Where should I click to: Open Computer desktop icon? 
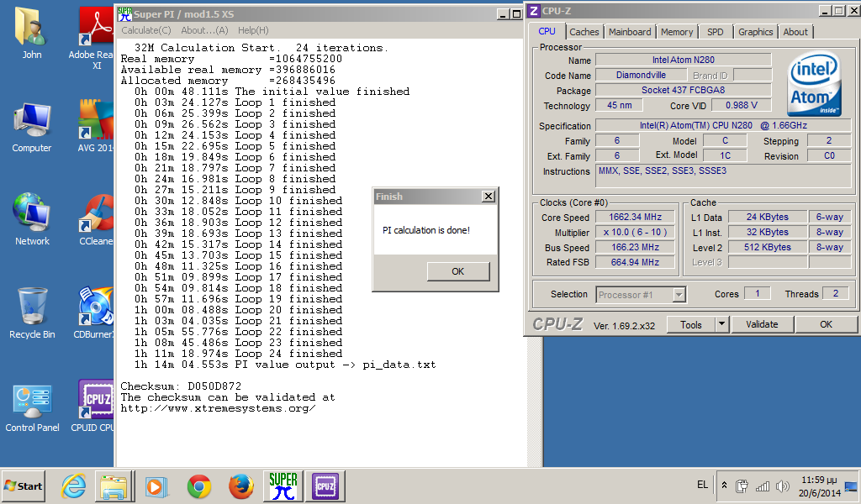click(31, 127)
